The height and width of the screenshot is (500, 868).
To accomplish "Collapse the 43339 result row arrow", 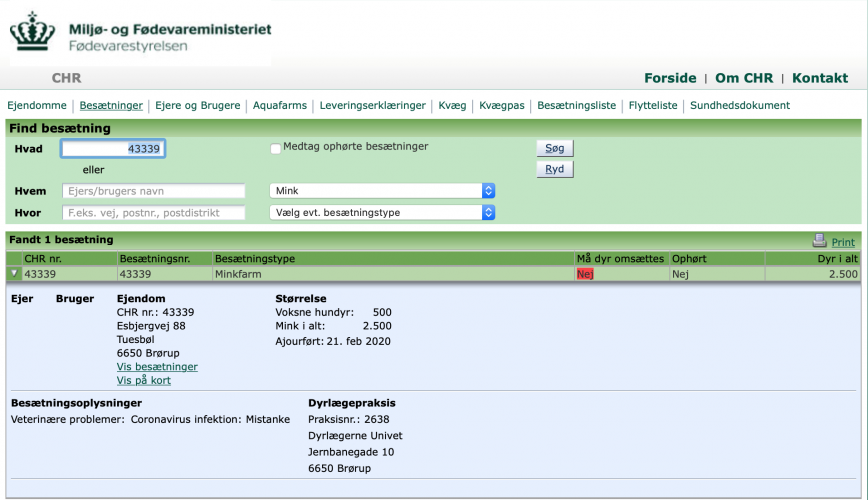I will point(14,273).
